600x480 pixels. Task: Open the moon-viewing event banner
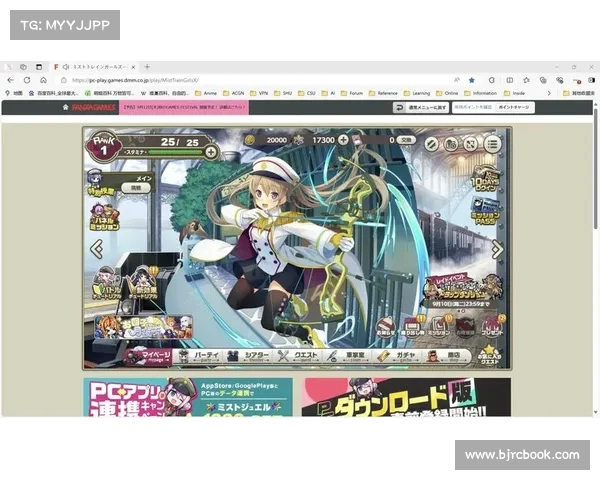click(143, 327)
